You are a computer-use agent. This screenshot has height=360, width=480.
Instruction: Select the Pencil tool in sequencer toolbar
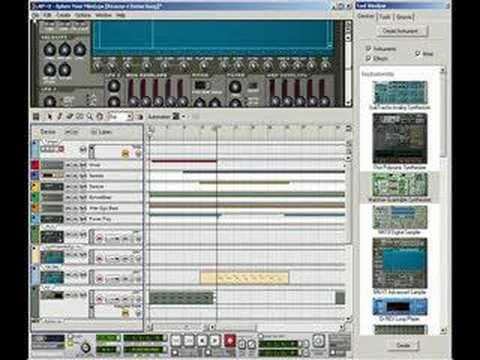tap(60, 116)
